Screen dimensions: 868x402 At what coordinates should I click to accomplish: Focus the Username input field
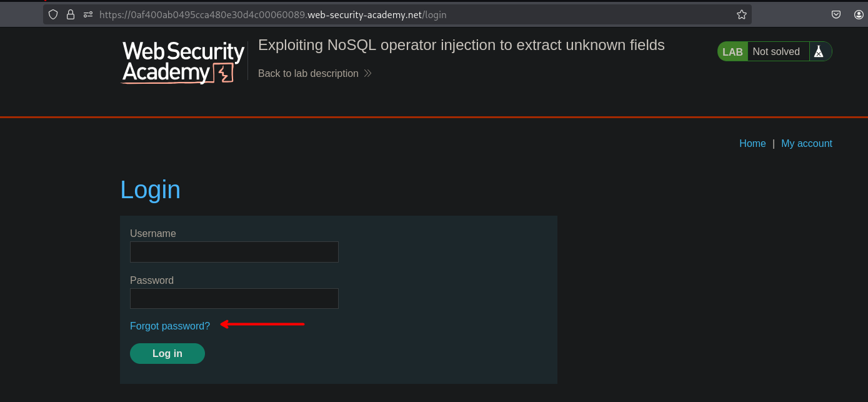[234, 252]
